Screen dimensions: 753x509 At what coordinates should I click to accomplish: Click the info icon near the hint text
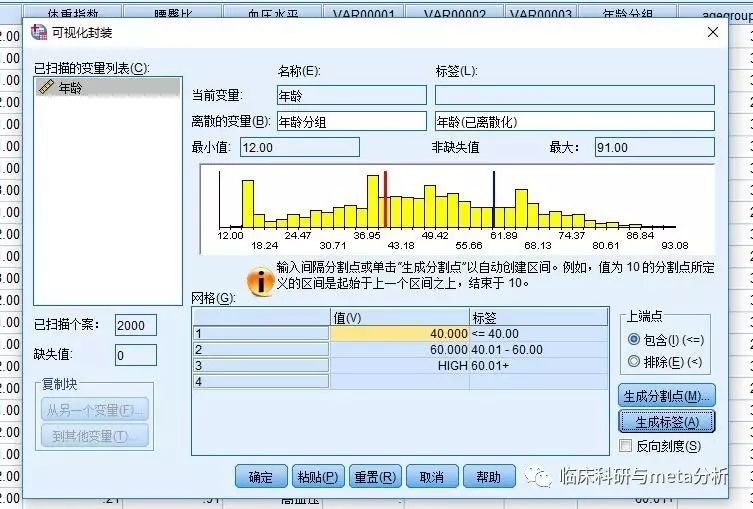pyautogui.click(x=260, y=281)
